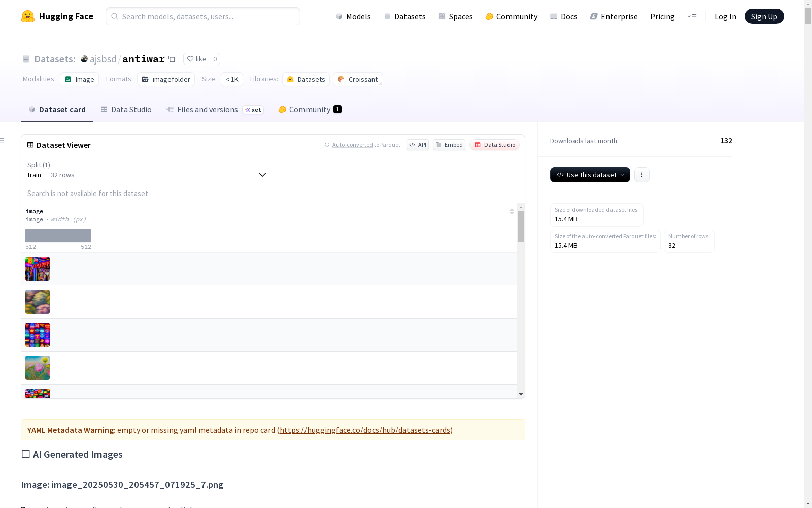Go to Models in top navigation
The height and width of the screenshot is (508, 812).
(353, 16)
